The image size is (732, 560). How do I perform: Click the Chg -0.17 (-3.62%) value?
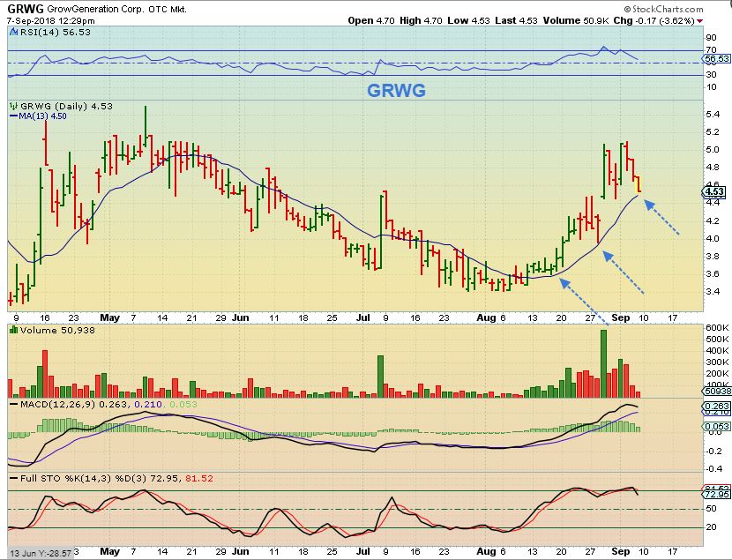(654, 20)
